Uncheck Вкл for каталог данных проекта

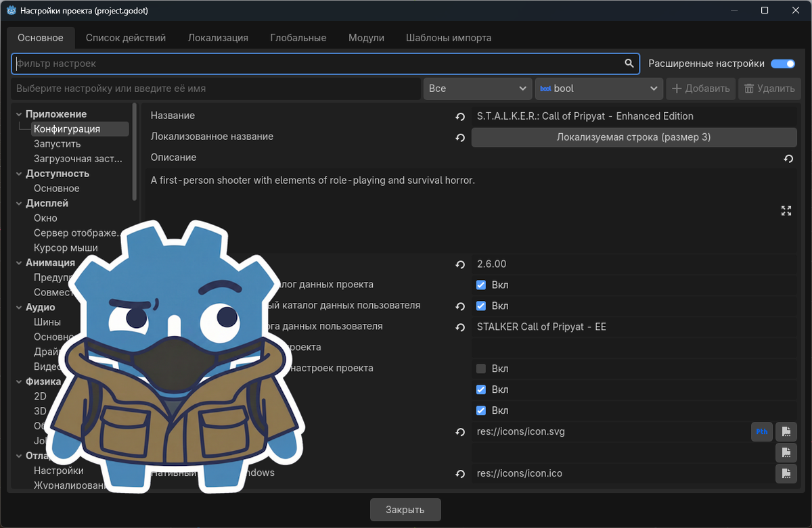481,285
